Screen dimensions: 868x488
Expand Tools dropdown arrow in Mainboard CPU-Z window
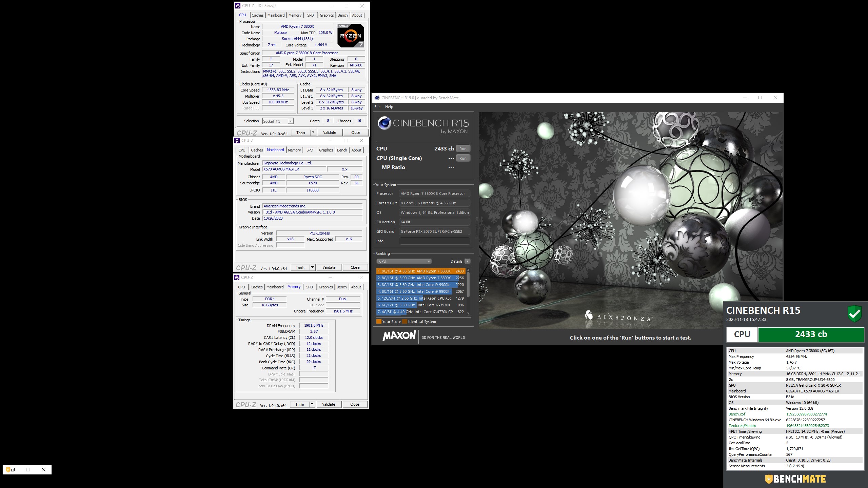312,267
